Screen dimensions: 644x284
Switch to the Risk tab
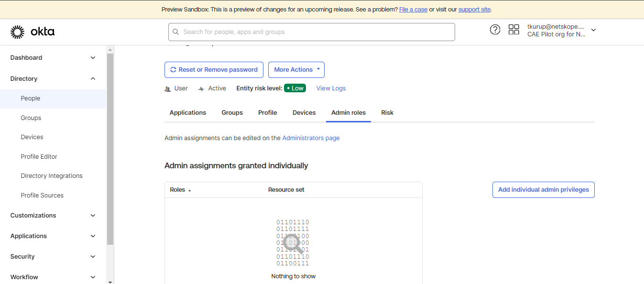[387, 113]
